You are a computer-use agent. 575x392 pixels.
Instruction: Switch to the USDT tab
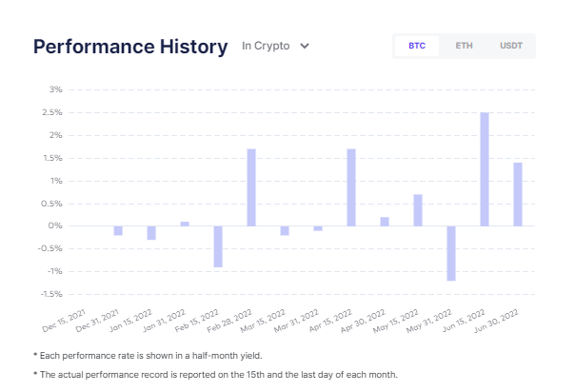[x=511, y=46]
